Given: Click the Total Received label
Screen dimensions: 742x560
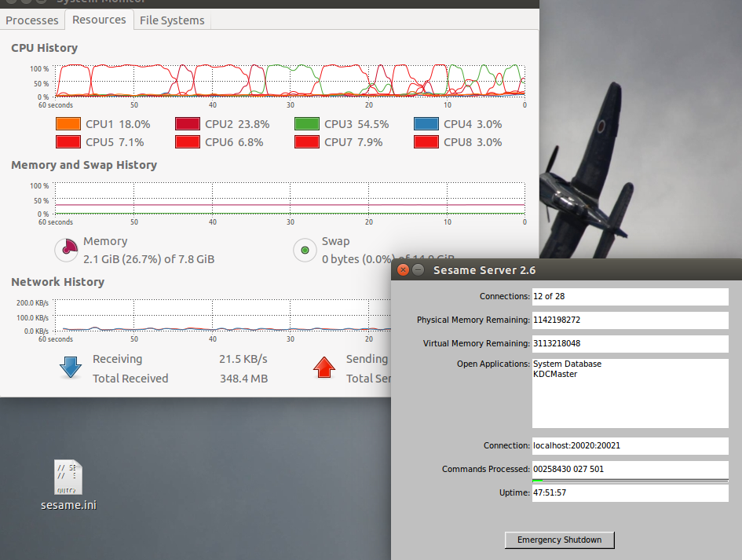Looking at the screenshot, I should (x=130, y=379).
